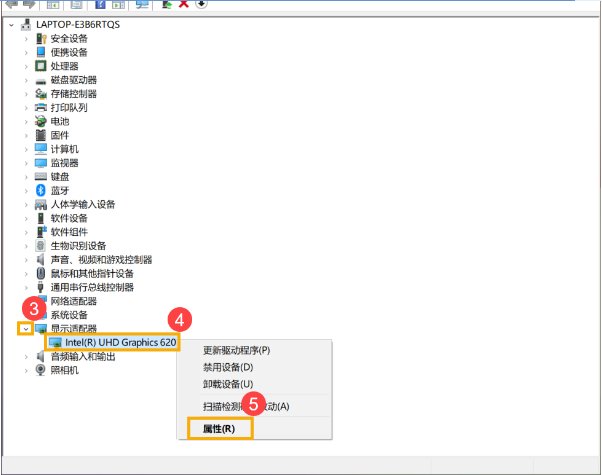Collapse the LAPTOP-E3B6RTQS root node
Viewport: 602px width, 475px height.
point(11,24)
